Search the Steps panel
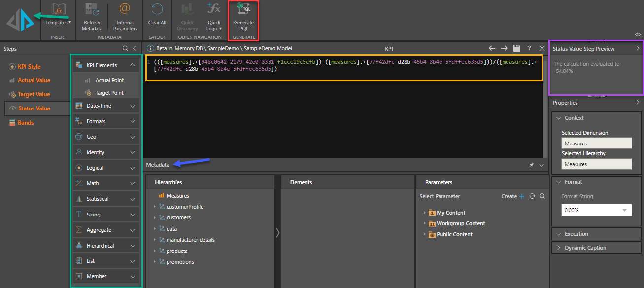Screen dimensions: 644x288 125,48
